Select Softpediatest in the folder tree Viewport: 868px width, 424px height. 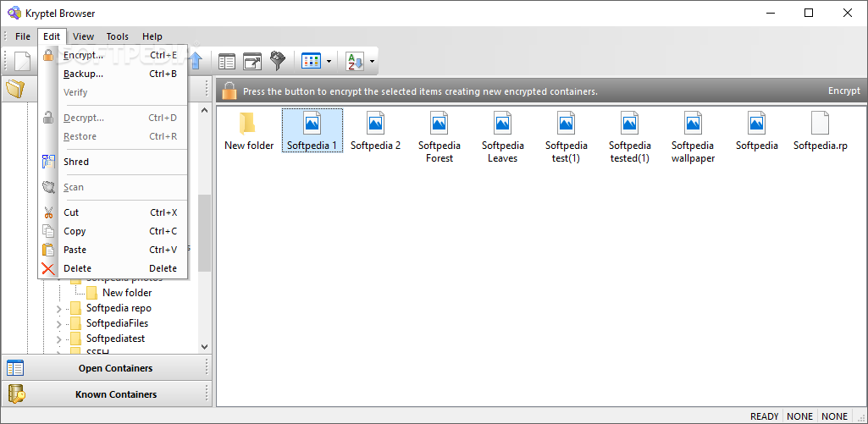[x=115, y=339]
